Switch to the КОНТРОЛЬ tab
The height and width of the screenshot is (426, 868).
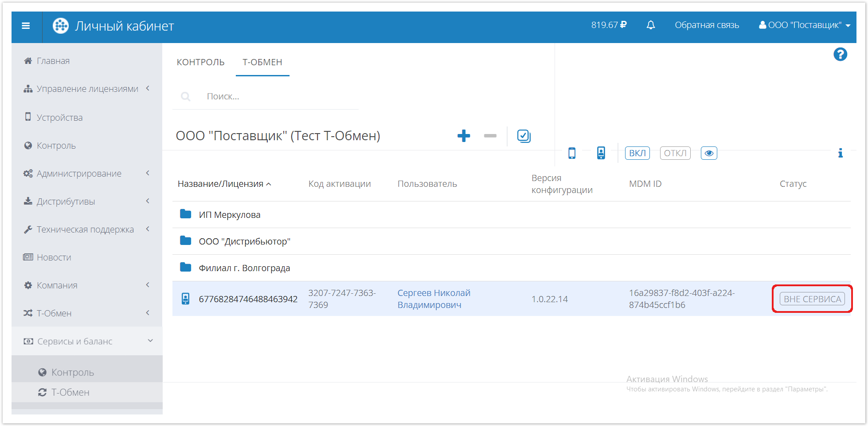coord(200,62)
